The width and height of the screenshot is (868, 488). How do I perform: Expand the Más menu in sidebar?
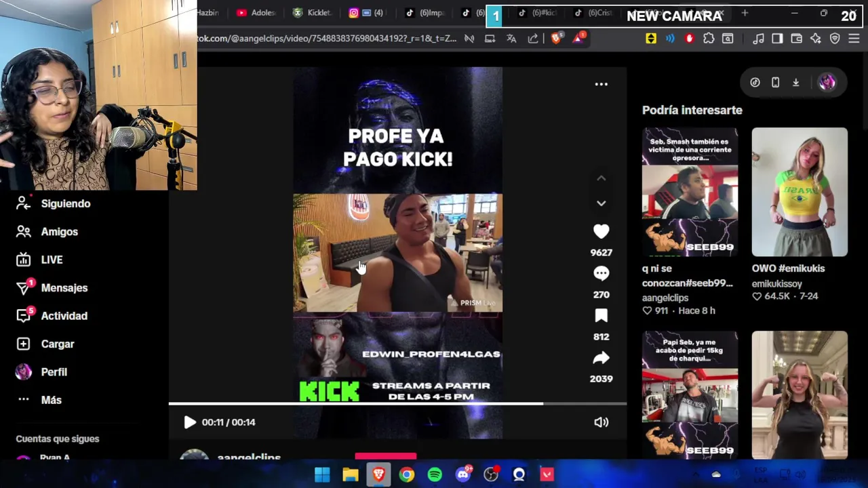(51, 400)
